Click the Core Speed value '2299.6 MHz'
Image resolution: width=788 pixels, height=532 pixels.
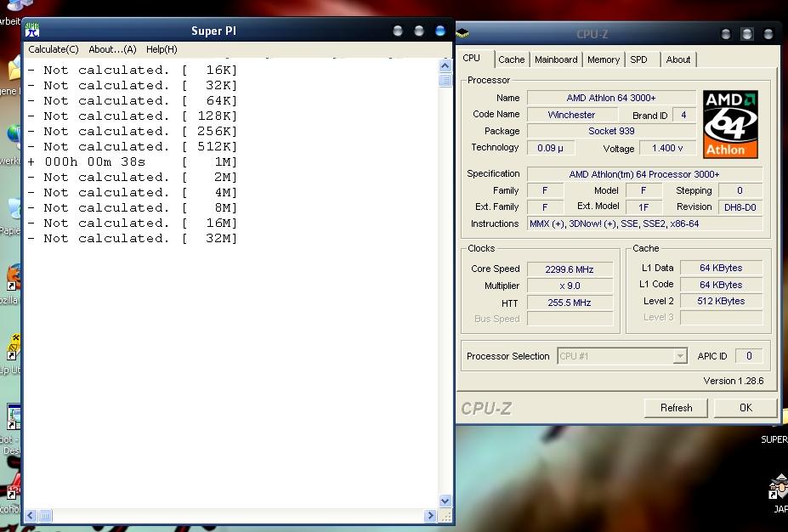click(570, 269)
